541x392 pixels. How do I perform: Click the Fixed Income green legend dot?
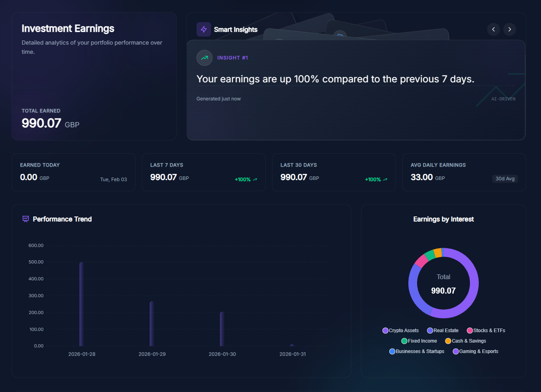tap(404, 341)
